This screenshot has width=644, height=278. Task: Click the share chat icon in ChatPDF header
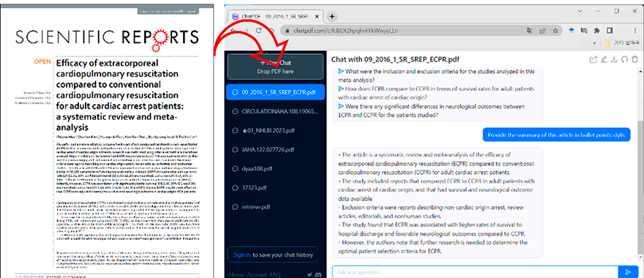coord(593,59)
